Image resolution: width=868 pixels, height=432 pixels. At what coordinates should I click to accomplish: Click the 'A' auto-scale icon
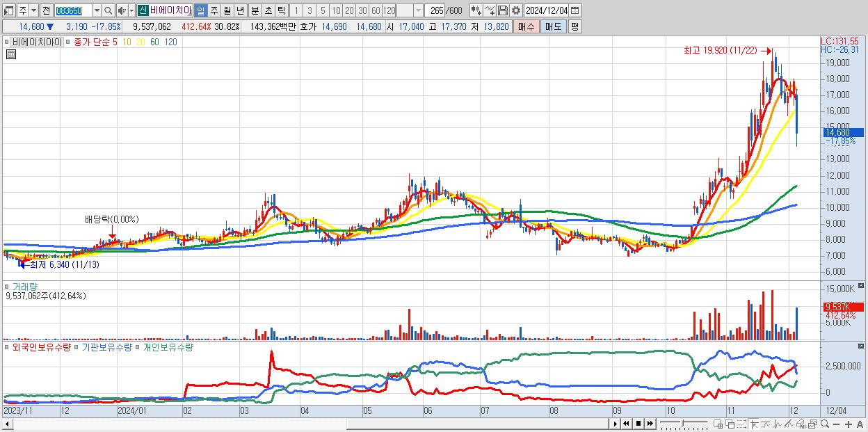click(860, 424)
